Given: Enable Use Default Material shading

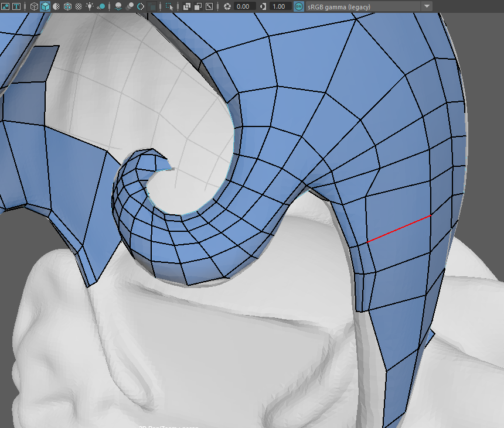Looking at the screenshot, I should [56, 6].
